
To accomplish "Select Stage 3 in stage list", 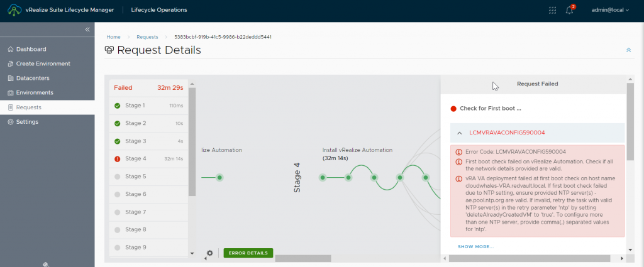I will [148, 141].
